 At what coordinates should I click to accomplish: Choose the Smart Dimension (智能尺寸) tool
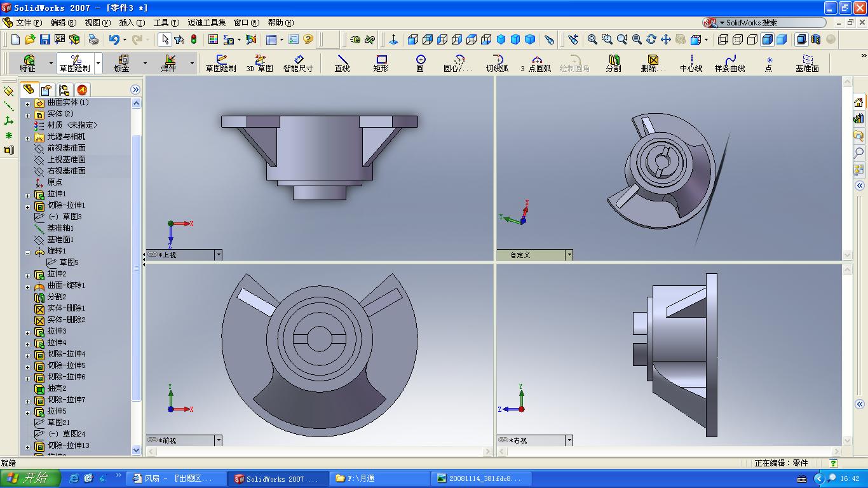pyautogui.click(x=298, y=63)
